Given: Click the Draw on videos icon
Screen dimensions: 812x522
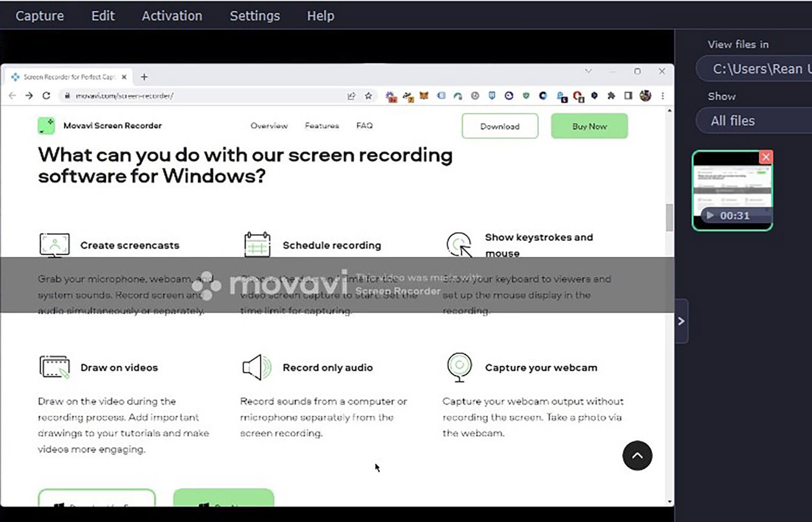Looking at the screenshot, I should (x=54, y=367).
